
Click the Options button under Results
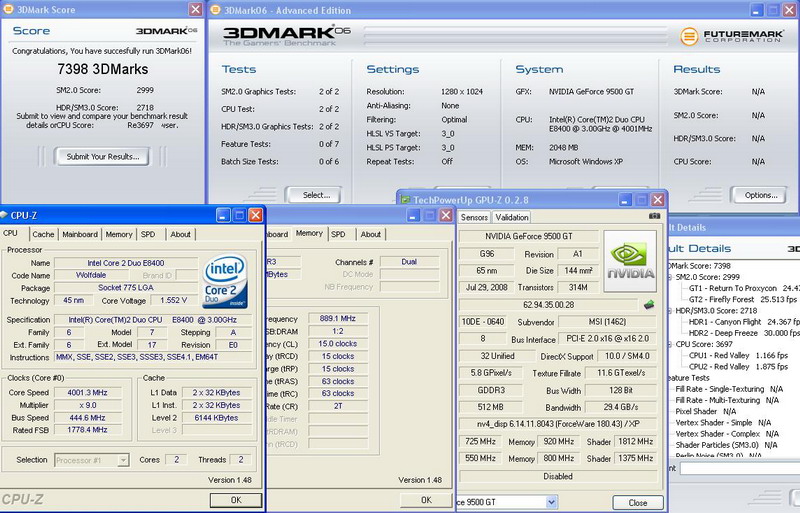761,195
